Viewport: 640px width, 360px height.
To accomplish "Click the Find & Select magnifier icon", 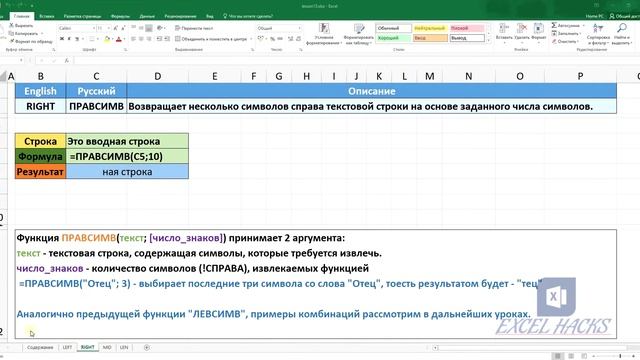I will pos(622,28).
